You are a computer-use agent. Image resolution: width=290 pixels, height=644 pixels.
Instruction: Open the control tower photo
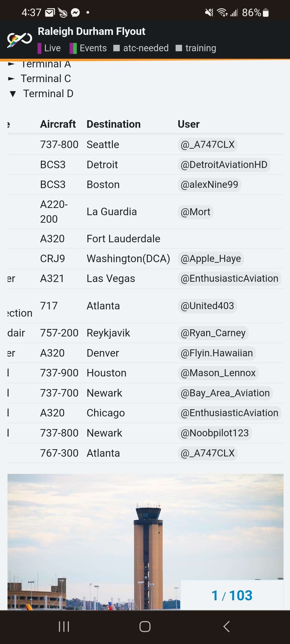(146, 541)
